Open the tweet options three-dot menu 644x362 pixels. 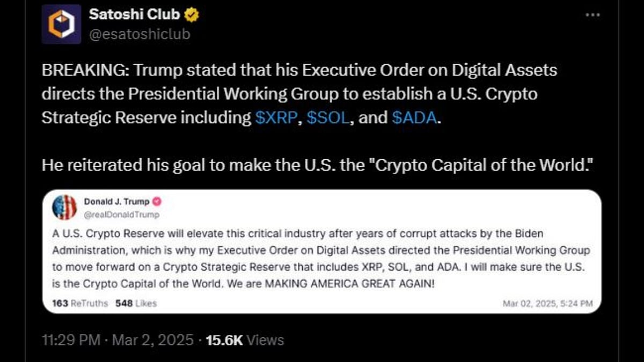(x=593, y=14)
